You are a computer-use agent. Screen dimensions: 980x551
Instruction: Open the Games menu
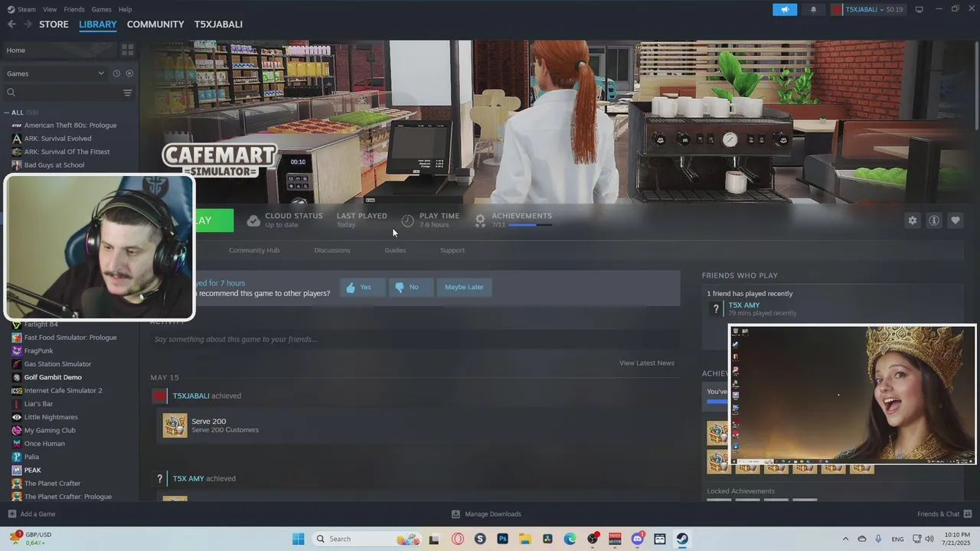101,9
